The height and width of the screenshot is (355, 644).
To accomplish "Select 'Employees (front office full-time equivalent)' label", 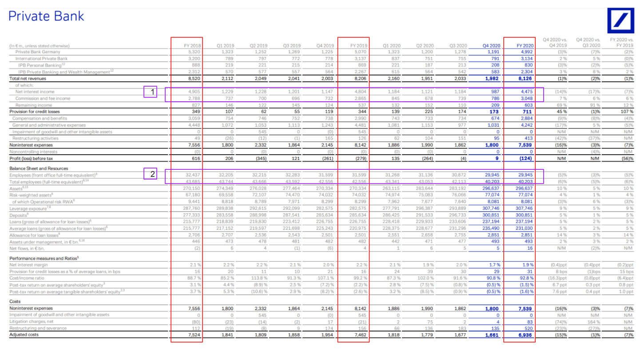I will 53,175.
